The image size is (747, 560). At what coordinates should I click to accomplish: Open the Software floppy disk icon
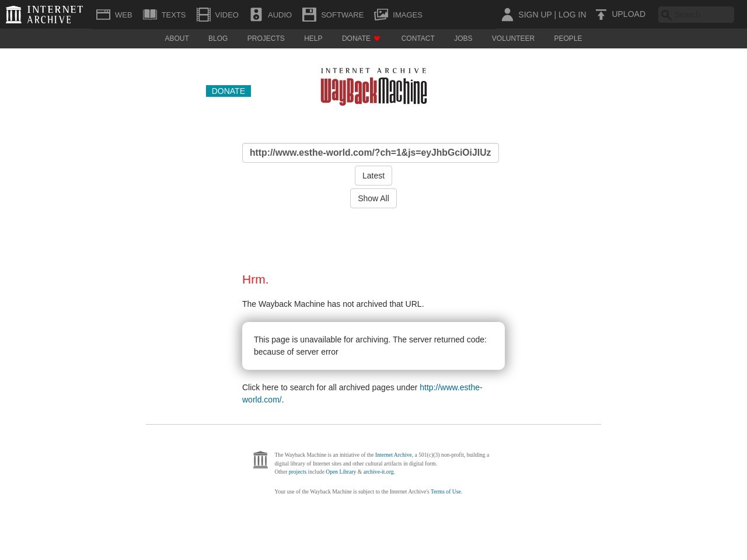pos(309,15)
